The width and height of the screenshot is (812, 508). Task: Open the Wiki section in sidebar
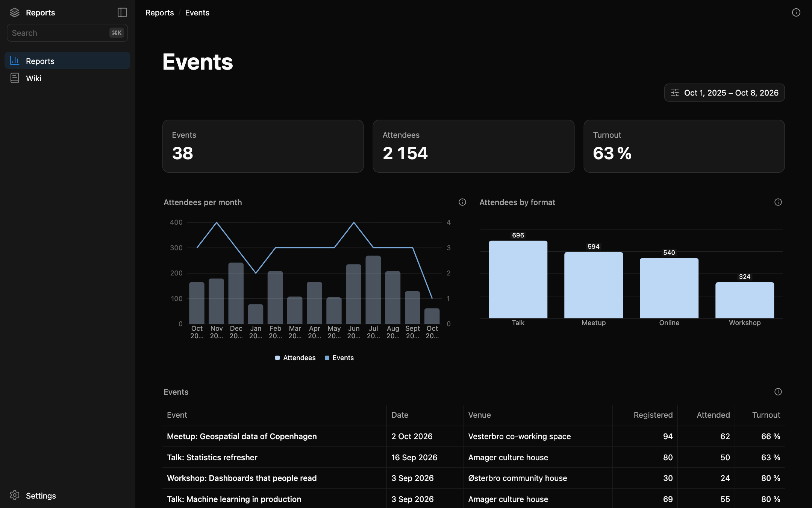(67, 78)
